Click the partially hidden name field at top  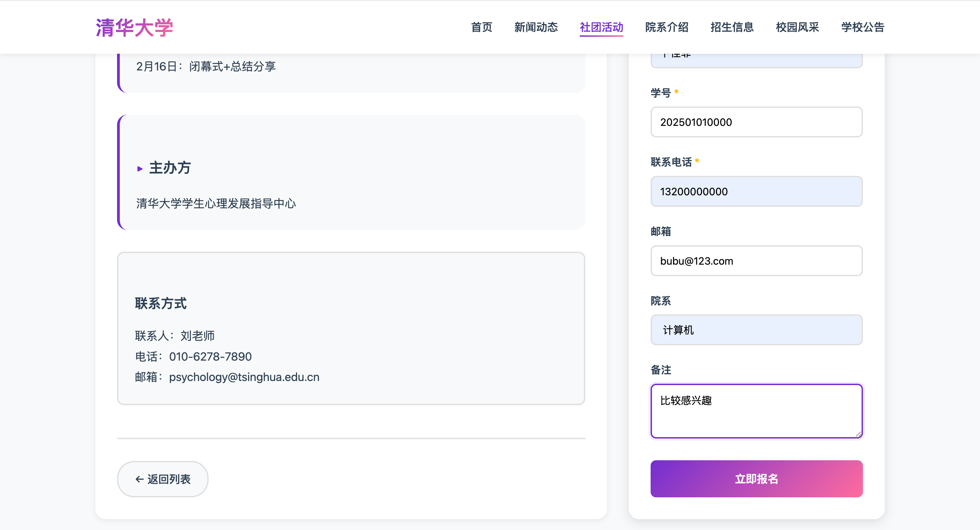coord(756,61)
